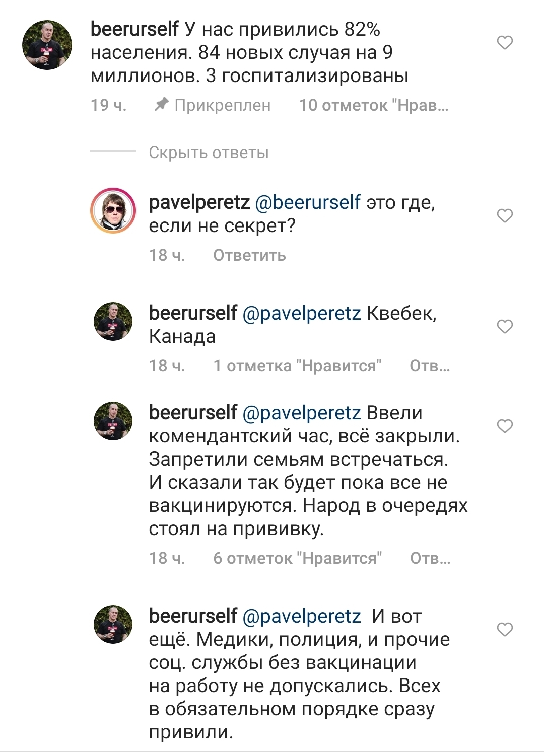Viewport: 544px width, 756px height.
Task: Like the reply about комендантский час
Action: click(505, 426)
